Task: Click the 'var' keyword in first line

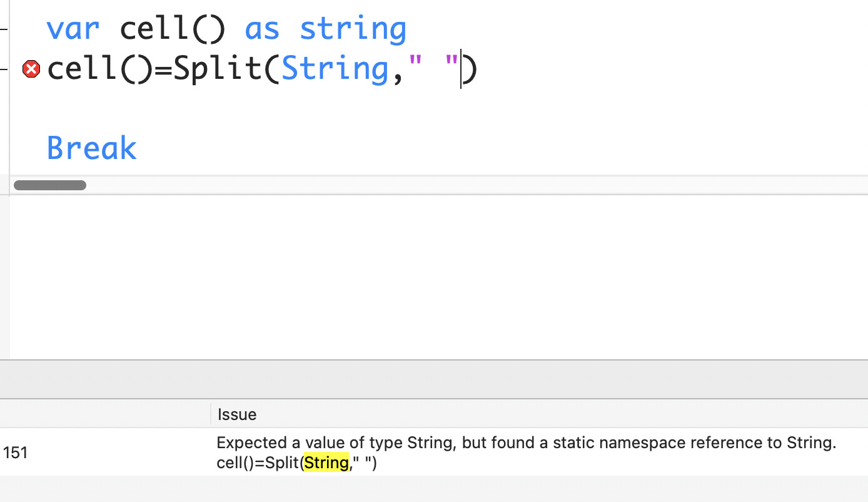Action: click(x=73, y=29)
